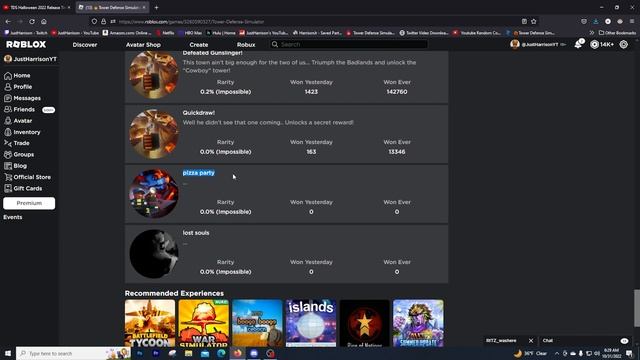
Task: Open Discord from the taskbar
Action: click(254, 353)
